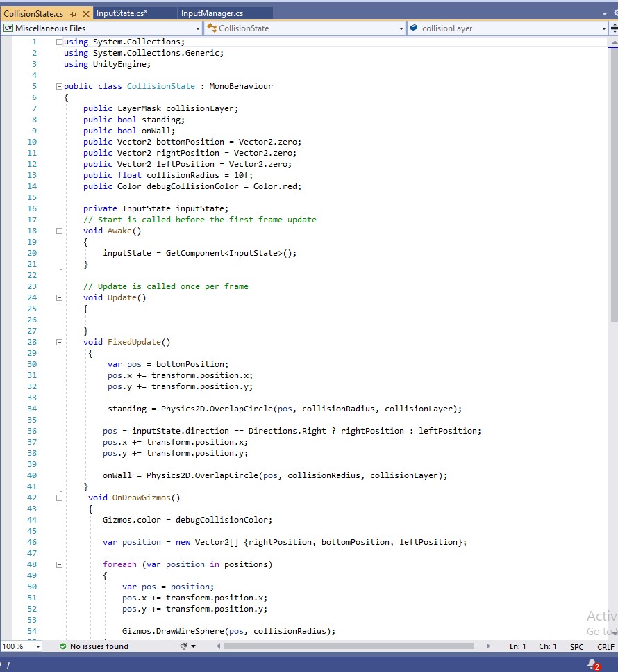
Task: Open the notification icon with red badge 2
Action: point(591,664)
